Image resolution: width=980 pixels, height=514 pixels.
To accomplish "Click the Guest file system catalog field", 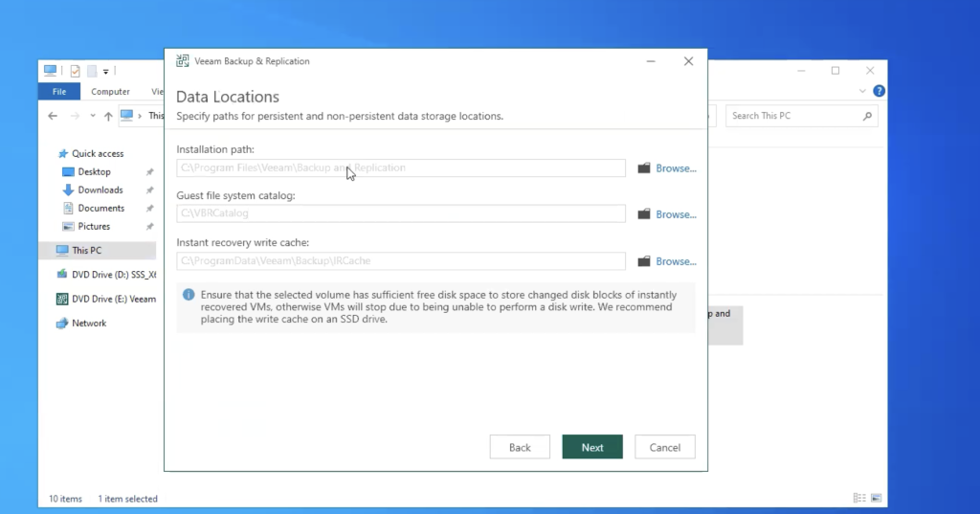I will [401, 213].
